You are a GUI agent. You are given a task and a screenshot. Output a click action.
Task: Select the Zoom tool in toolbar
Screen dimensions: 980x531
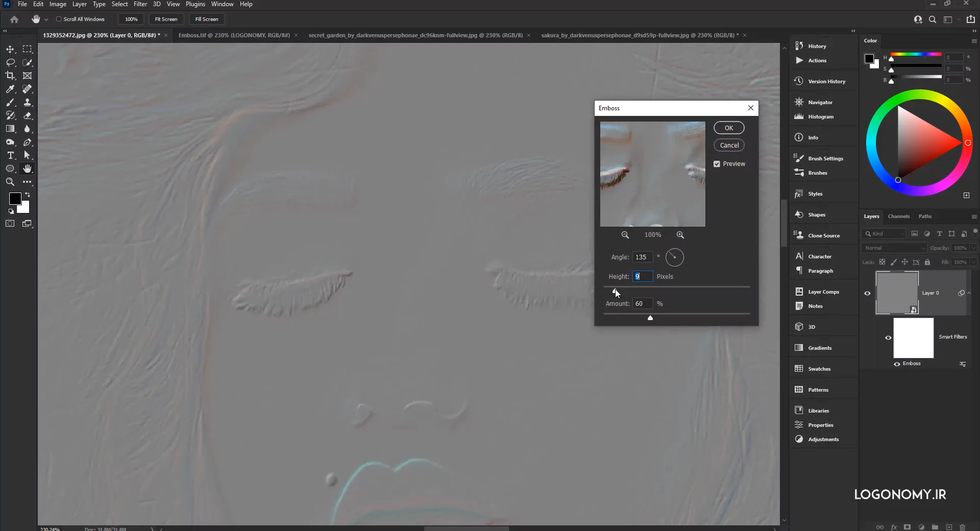point(10,182)
